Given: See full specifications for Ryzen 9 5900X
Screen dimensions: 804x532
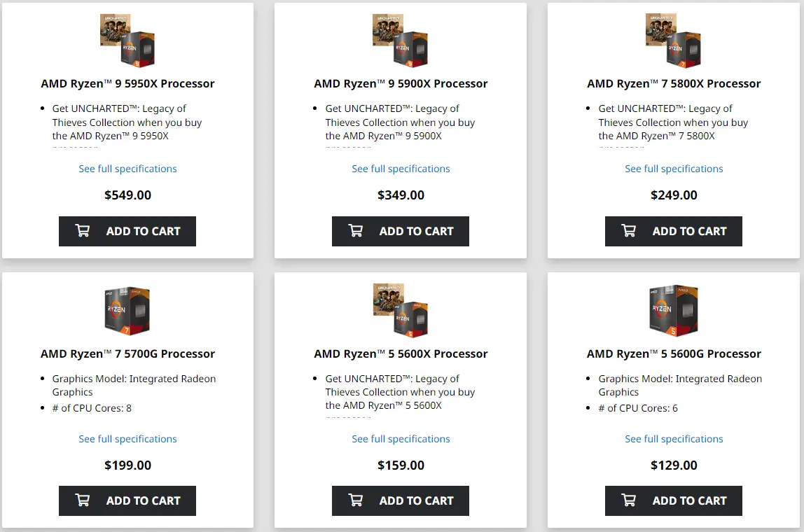Looking at the screenshot, I should 401,169.
